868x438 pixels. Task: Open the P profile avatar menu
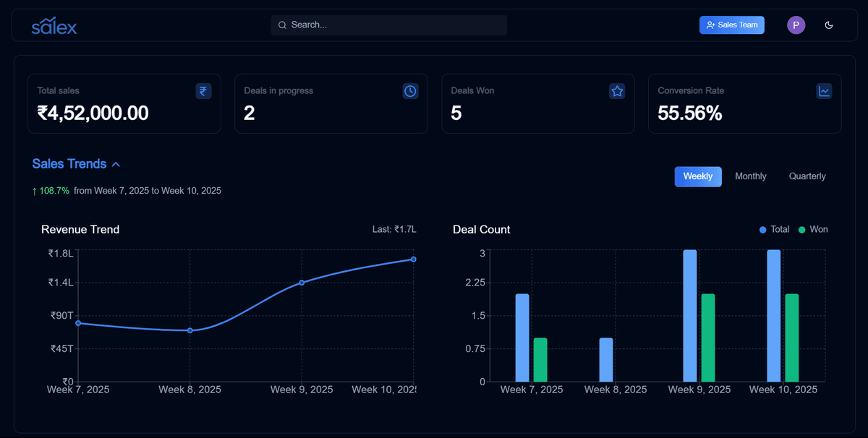796,25
